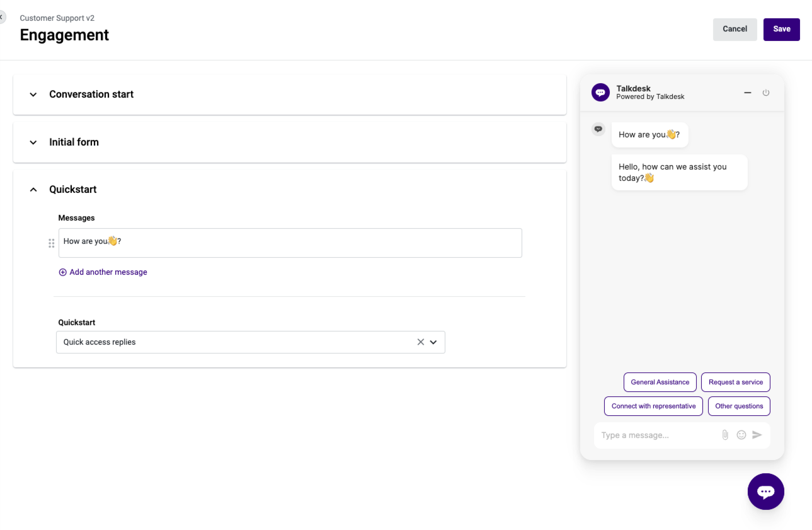
Task: Click the drag handle beside the message field
Action: click(52, 243)
